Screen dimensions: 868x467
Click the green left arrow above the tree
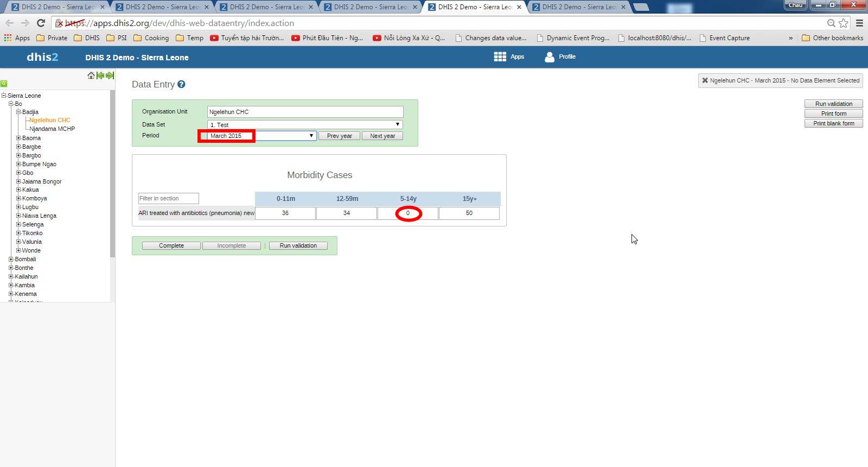coord(100,75)
